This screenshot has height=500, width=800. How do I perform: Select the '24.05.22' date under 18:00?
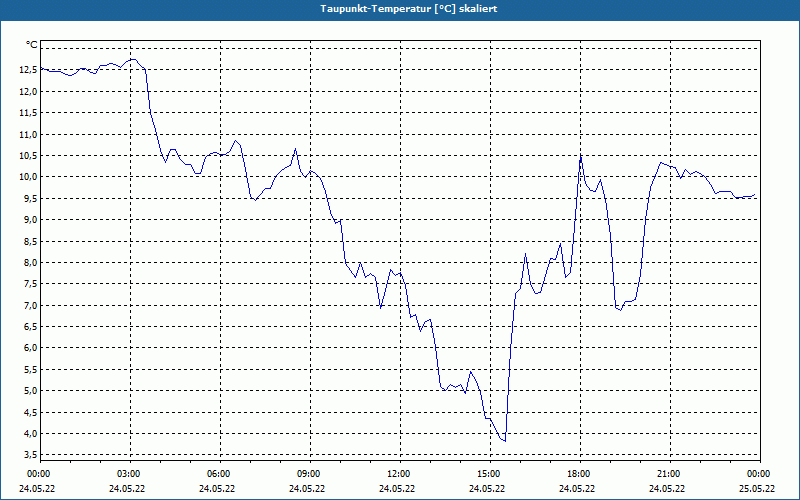(x=577, y=489)
